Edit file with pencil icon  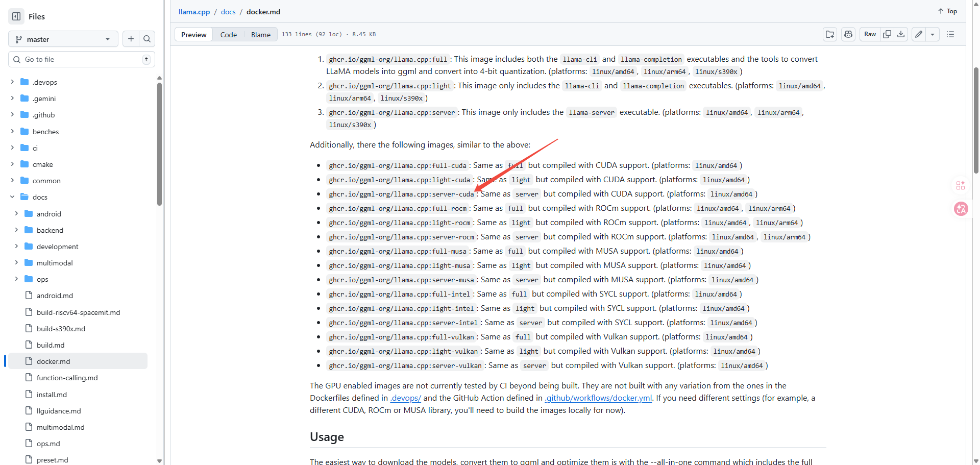pos(919,34)
